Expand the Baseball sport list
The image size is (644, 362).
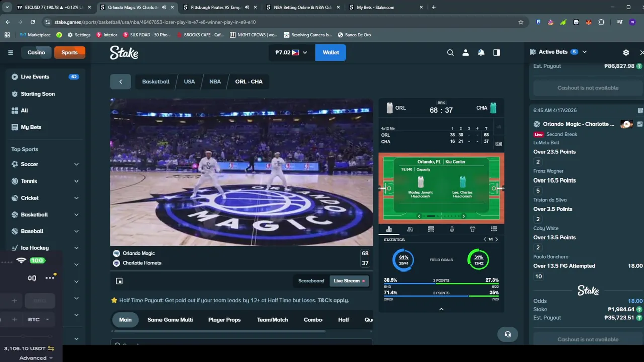click(x=76, y=231)
